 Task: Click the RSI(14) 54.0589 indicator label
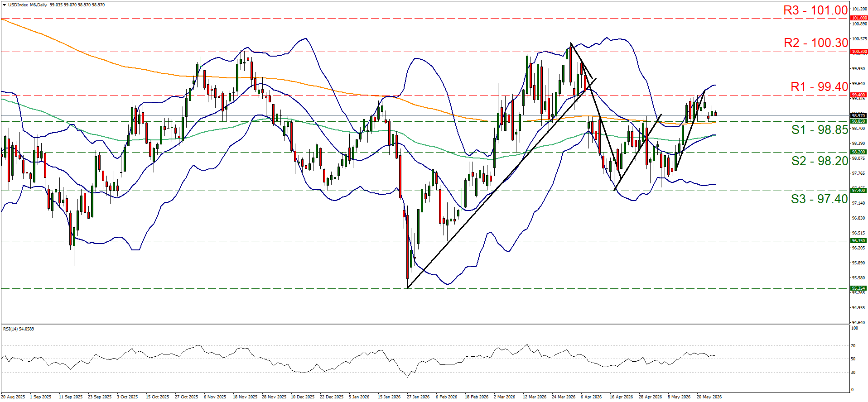[x=19, y=329]
